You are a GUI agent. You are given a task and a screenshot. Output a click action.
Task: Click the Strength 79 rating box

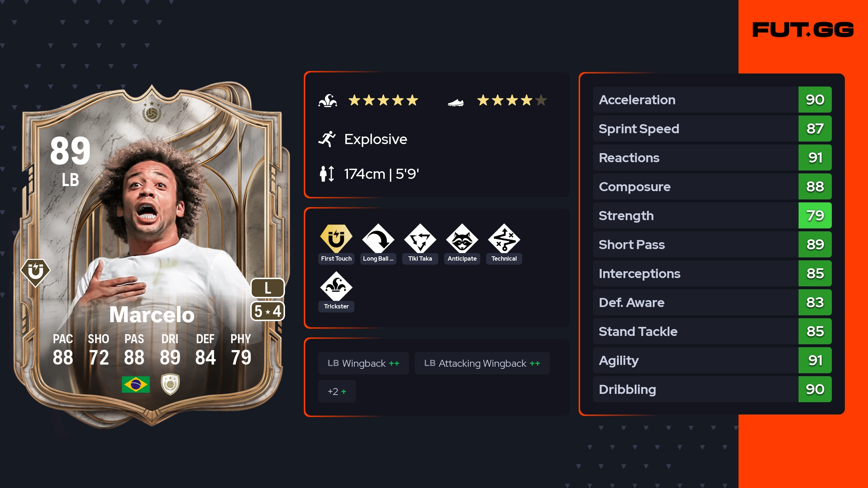click(x=815, y=215)
